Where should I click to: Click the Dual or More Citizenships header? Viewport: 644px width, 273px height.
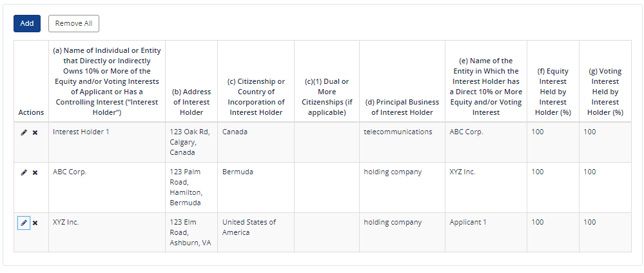coord(327,97)
